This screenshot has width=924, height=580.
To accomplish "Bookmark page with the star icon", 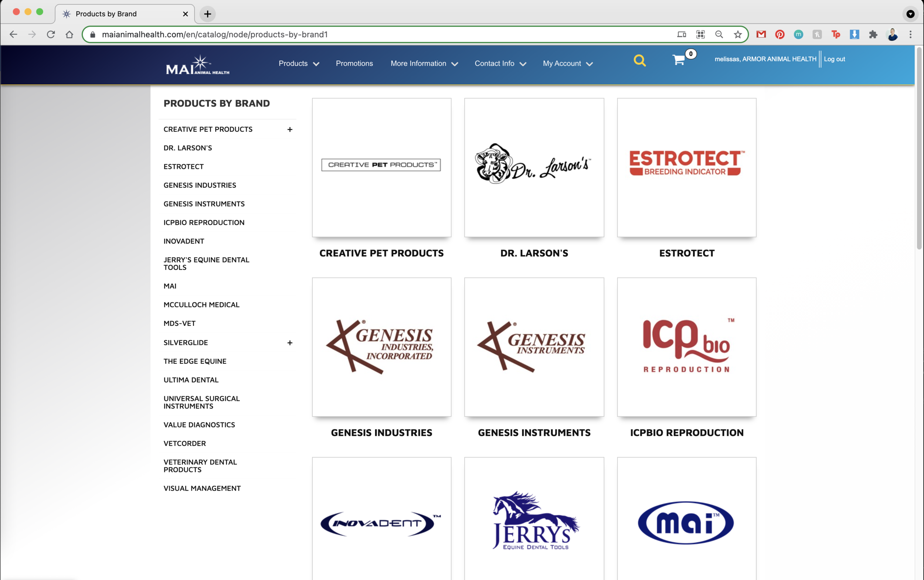I will coord(737,34).
